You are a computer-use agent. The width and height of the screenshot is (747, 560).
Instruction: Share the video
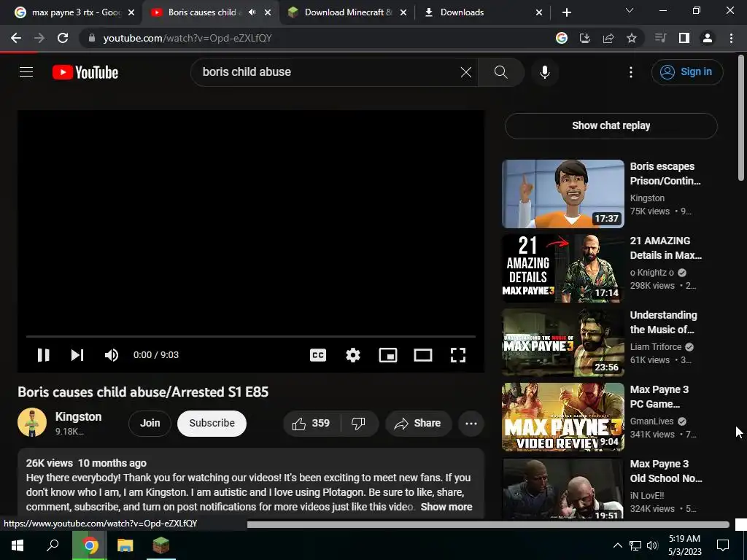pos(418,423)
